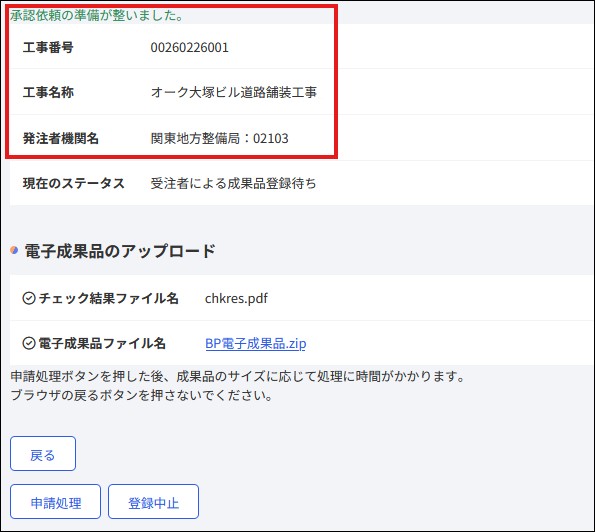
Task: Submit with the 申請処理 button
Action: 55,502
